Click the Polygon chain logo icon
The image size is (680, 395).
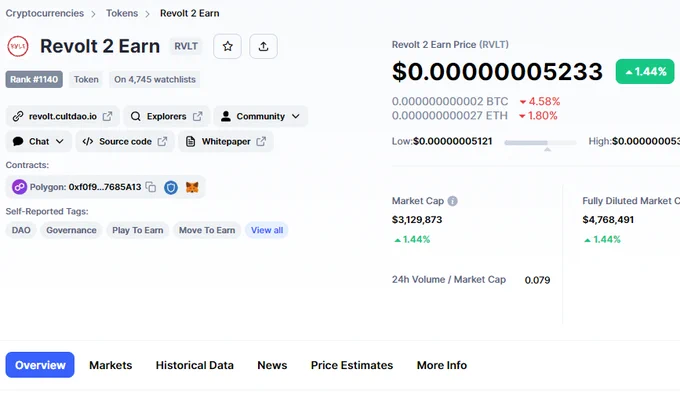19,187
